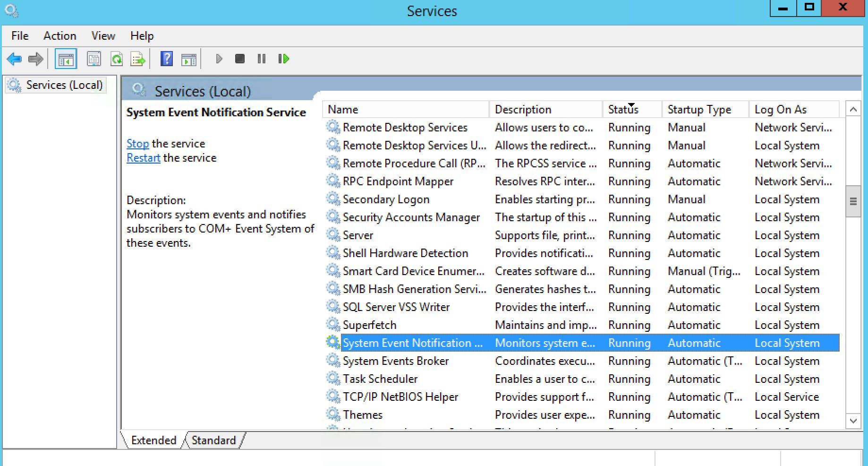Switch to the Standard tab

pos(213,440)
